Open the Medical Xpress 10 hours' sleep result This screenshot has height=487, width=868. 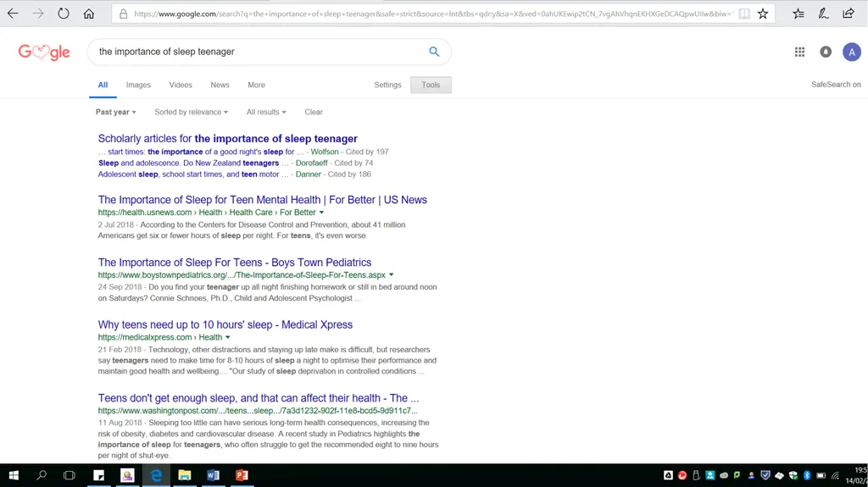(x=225, y=325)
